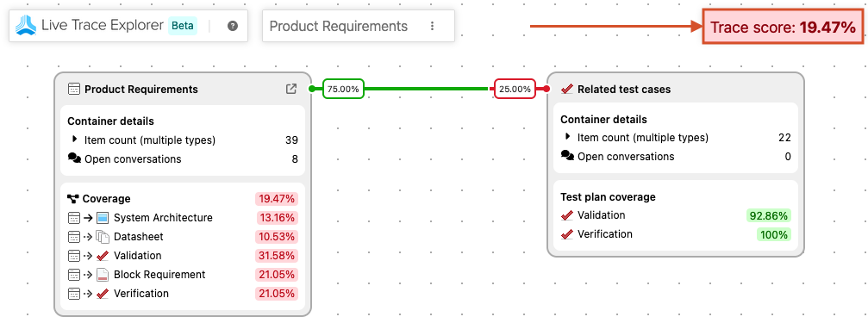Open the three-dot menu beside Product Requirements

pos(433,26)
